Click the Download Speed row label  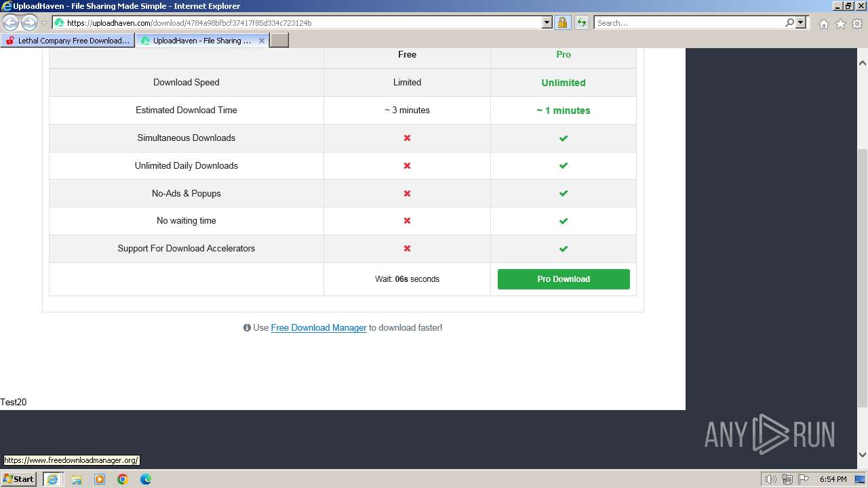tap(186, 83)
